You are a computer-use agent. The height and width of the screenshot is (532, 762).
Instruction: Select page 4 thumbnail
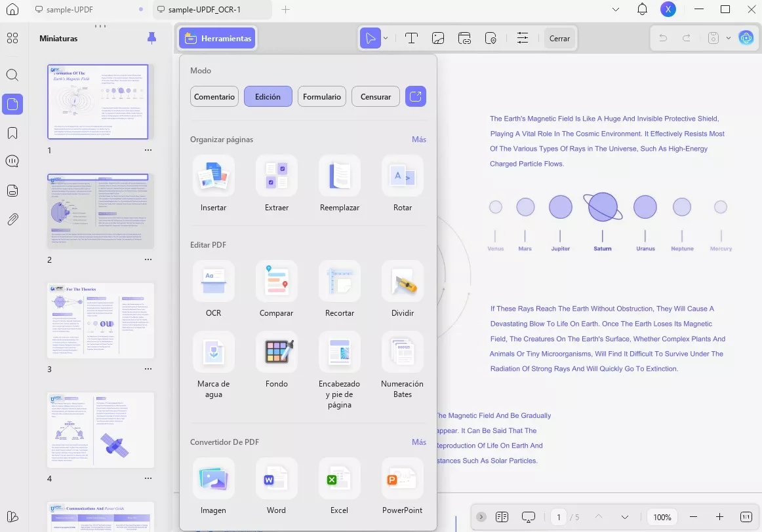[100, 430]
